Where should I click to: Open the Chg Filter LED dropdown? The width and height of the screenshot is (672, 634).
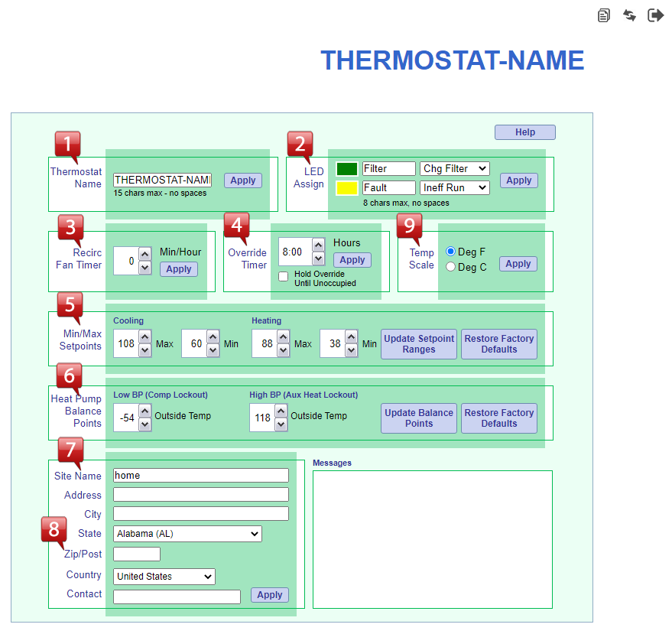tap(454, 168)
